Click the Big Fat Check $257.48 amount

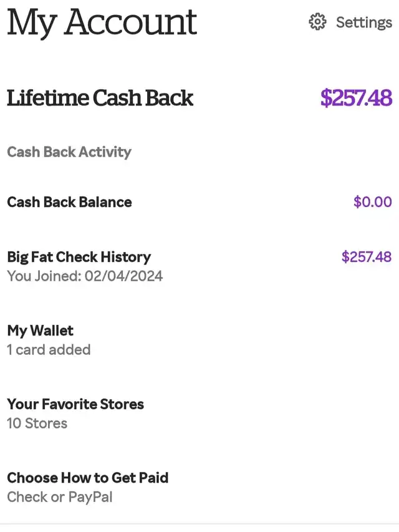pyautogui.click(x=367, y=257)
